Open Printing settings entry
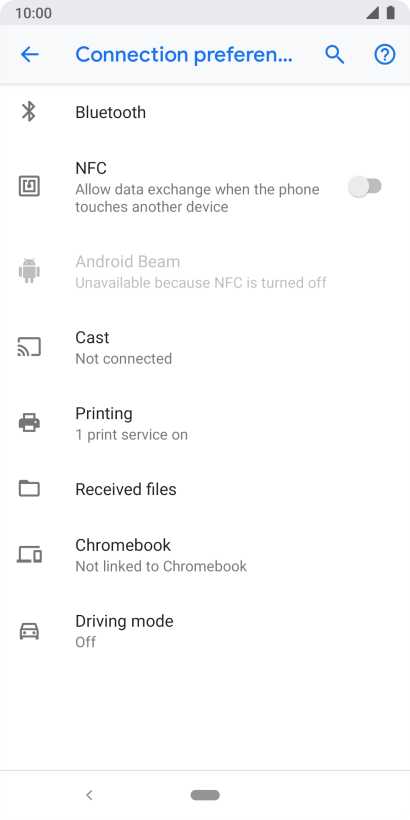This screenshot has height=820, width=410. pyautogui.click(x=205, y=423)
